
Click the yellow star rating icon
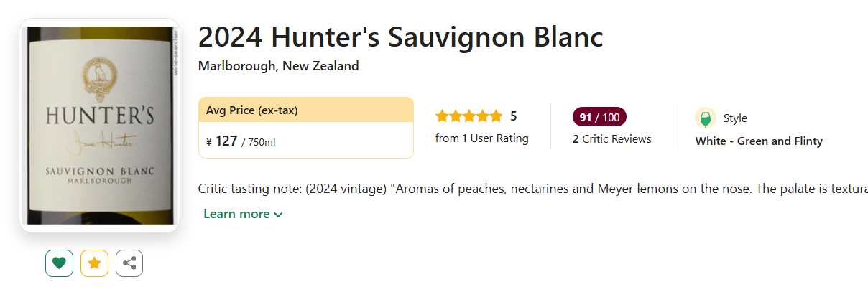click(x=94, y=263)
